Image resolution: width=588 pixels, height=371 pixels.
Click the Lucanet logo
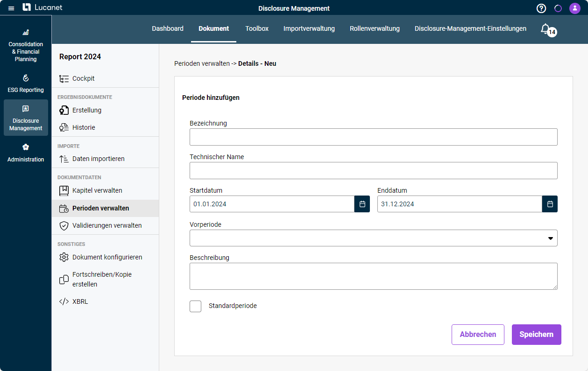(43, 7)
